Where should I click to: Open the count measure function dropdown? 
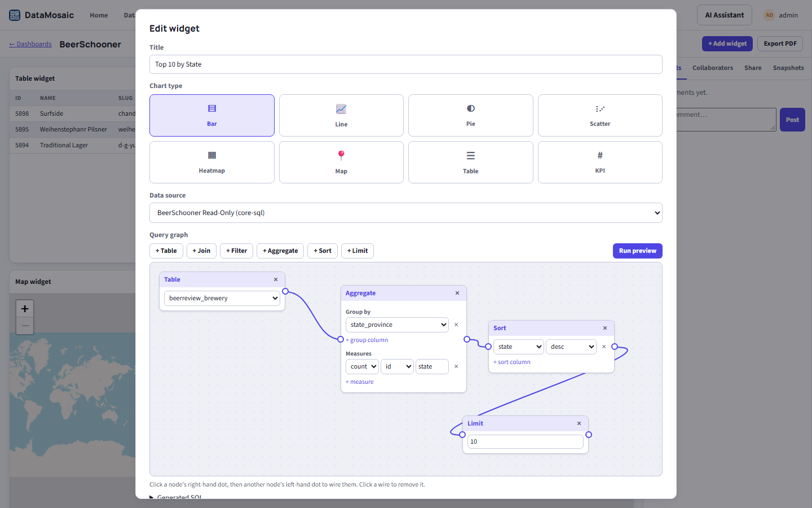tap(362, 366)
